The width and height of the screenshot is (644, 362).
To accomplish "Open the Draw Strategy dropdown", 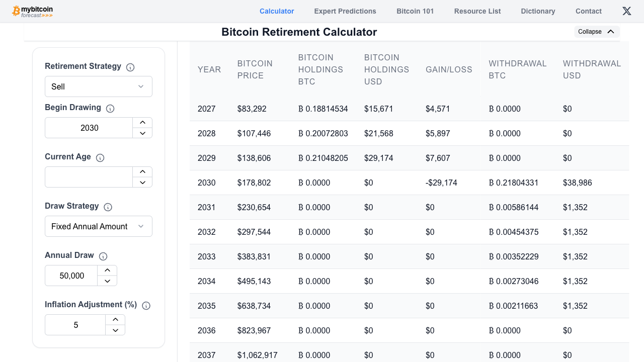I will coord(98,226).
